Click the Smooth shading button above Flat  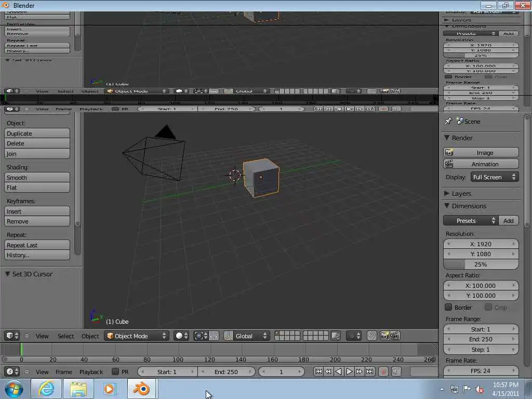37,178
